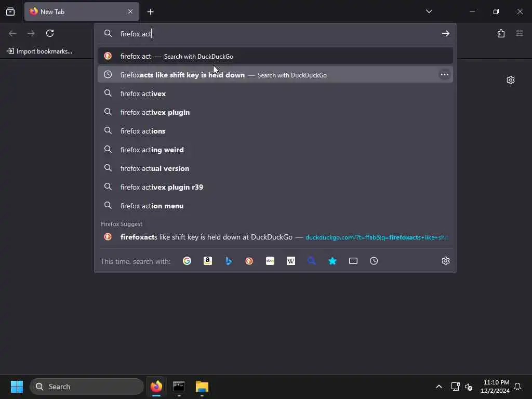This screenshot has height=399, width=532.
Task: Open Windows Start menu
Action: tap(17, 387)
